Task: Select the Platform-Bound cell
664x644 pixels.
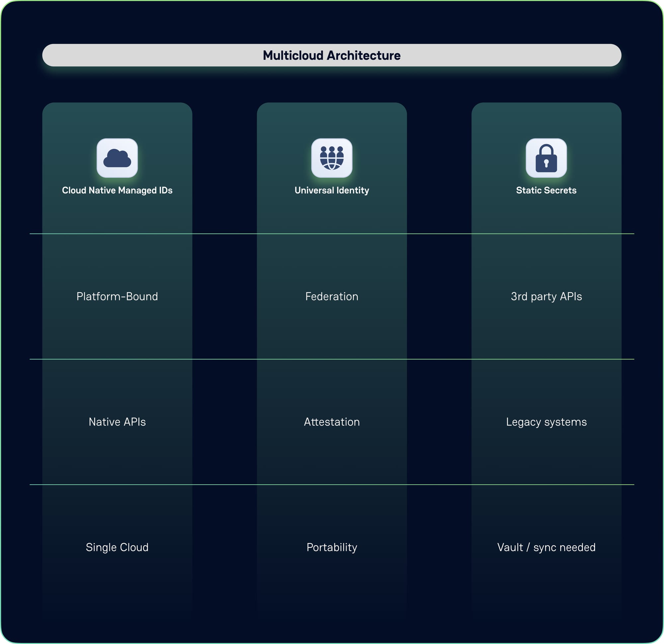Action: pyautogui.click(x=117, y=297)
